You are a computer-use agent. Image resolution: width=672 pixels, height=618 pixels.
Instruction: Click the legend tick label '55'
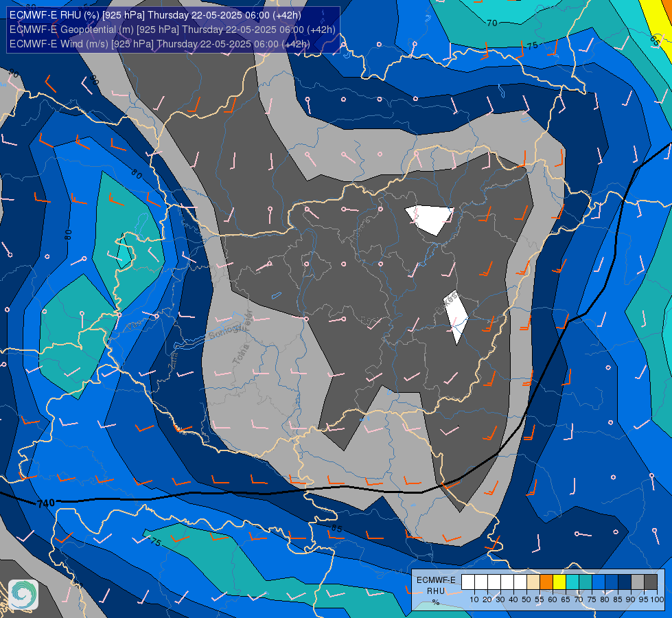tap(540, 599)
